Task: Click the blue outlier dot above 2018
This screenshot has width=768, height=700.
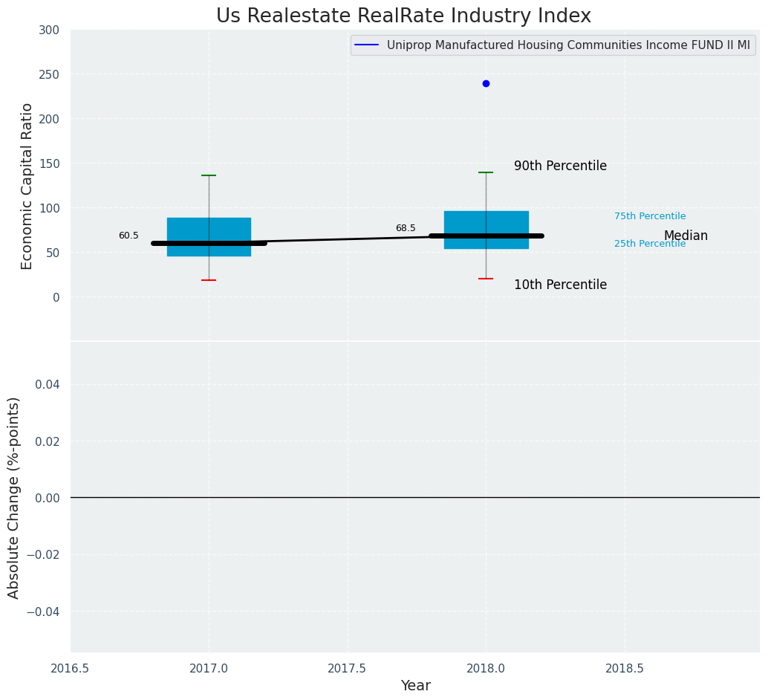Action: coord(486,83)
